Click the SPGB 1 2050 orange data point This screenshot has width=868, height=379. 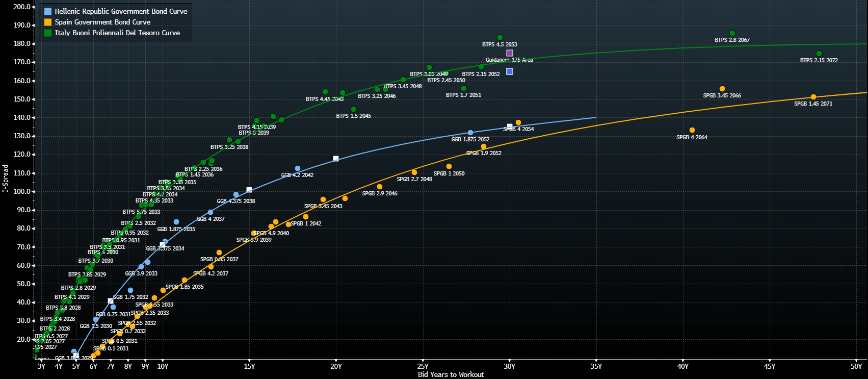[449, 166]
